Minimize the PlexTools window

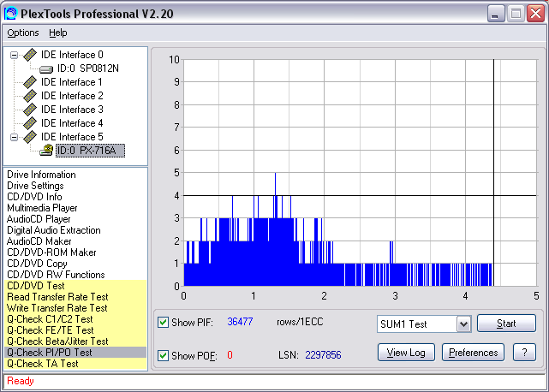coord(496,14)
